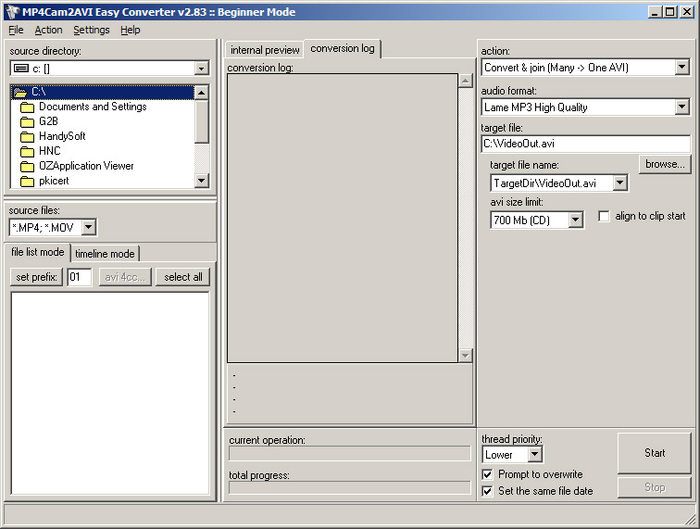Click the target file path field

pyautogui.click(x=586, y=144)
